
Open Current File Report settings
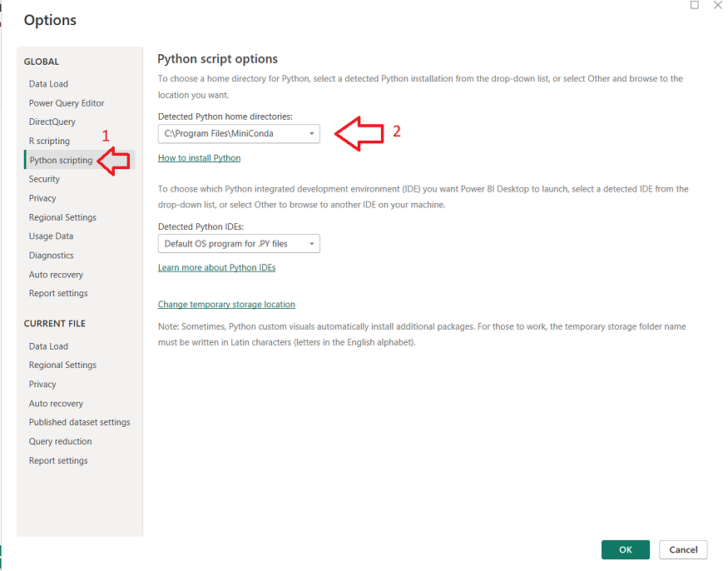tap(58, 460)
